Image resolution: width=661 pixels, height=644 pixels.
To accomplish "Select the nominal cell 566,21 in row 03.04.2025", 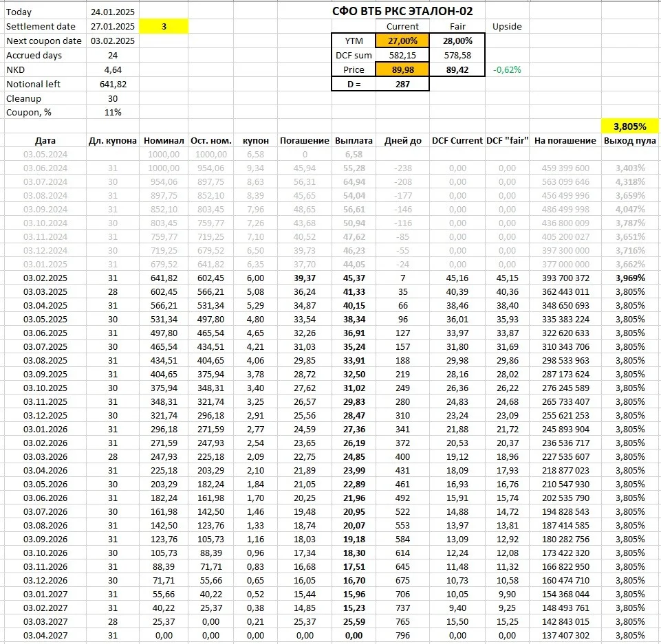I will click(x=164, y=306).
